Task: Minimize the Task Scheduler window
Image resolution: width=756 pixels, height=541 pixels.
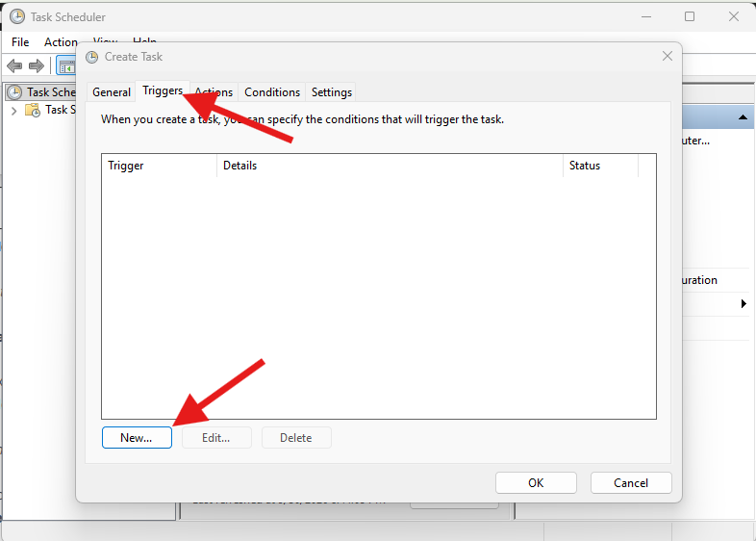Action: tap(646, 16)
